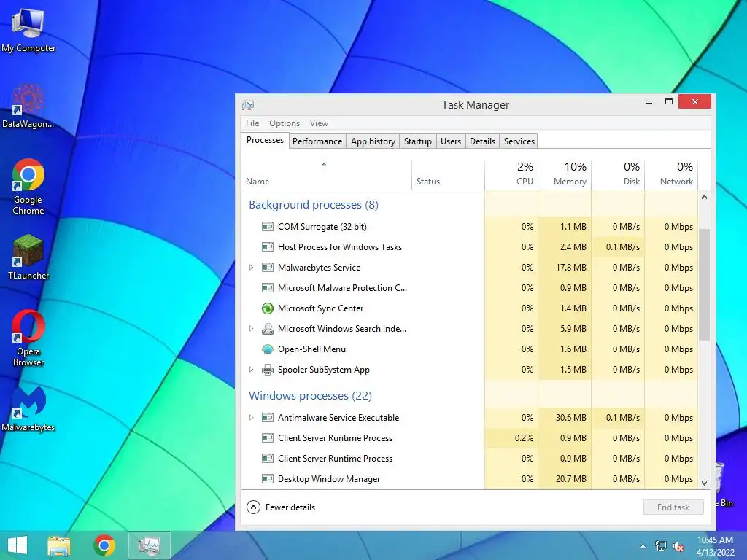Show hidden tray icons arrow

coord(643,546)
